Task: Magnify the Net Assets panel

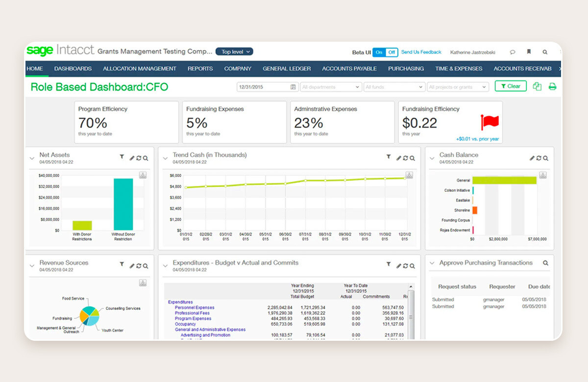Action: pyautogui.click(x=146, y=158)
